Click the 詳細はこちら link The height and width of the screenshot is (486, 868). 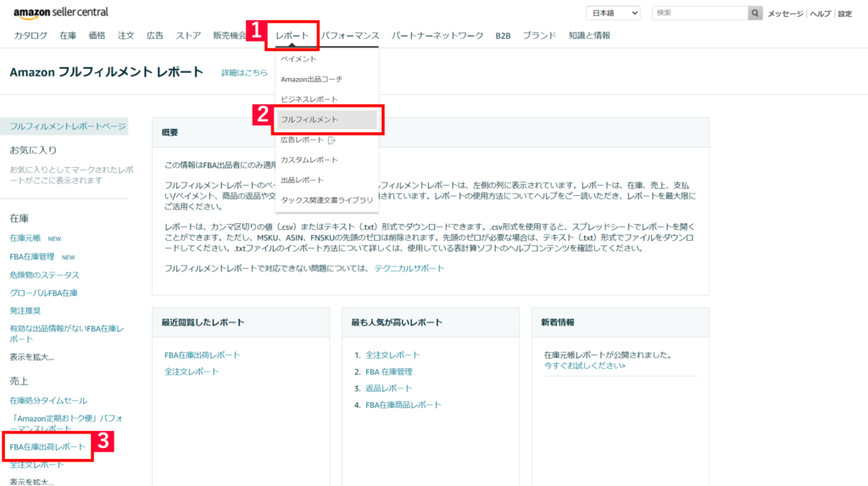coord(244,73)
